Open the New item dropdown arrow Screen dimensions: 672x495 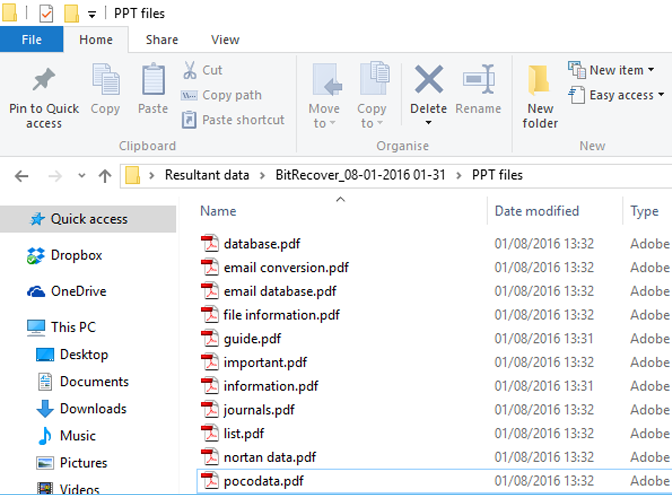[x=651, y=70]
